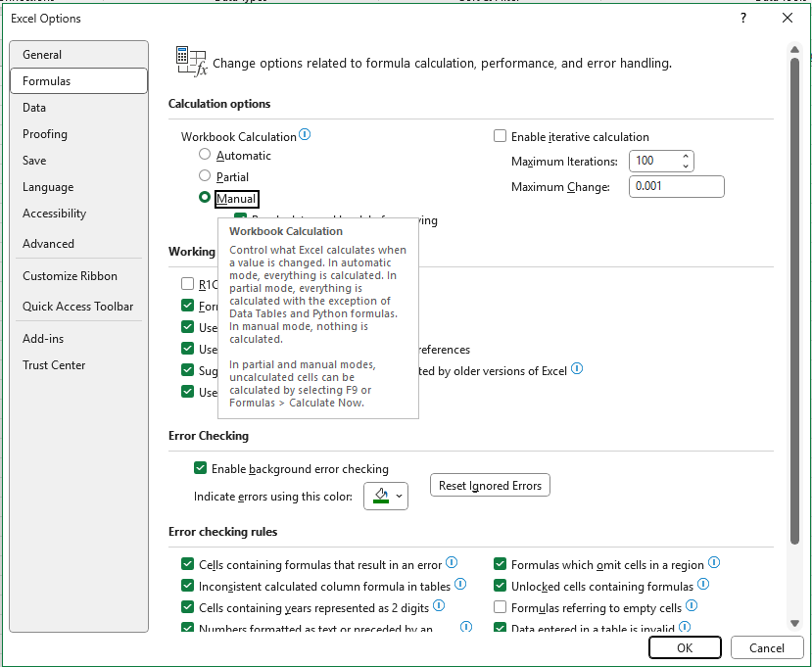Toggle 'Cells containing formulas that result in an error'
Screen dimensions: 812x667
click(187, 564)
